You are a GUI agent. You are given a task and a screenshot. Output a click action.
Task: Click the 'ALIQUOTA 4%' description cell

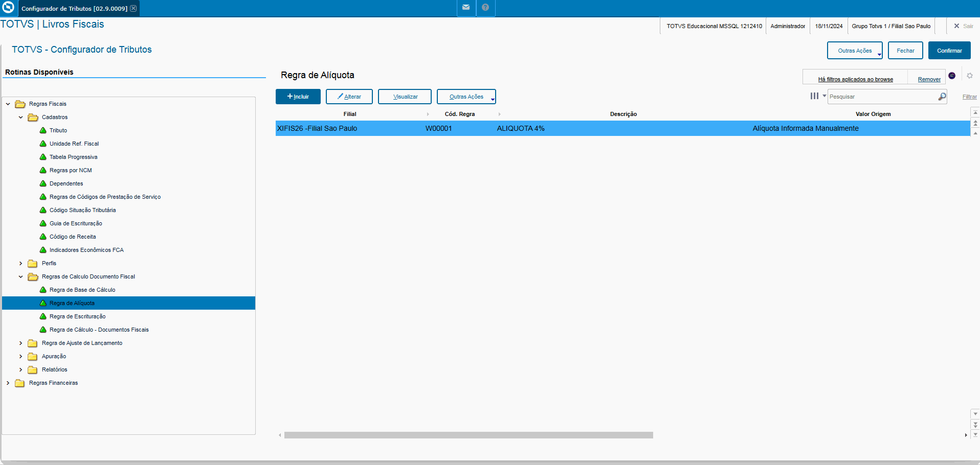click(521, 128)
